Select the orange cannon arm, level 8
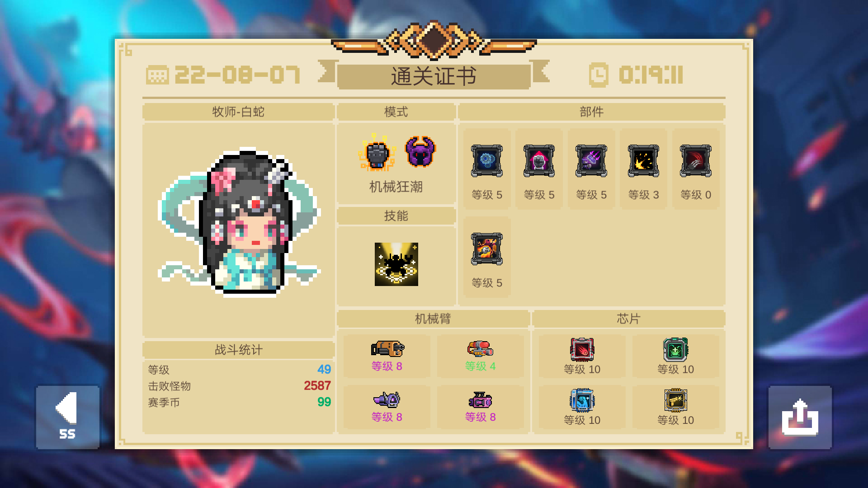This screenshot has width=868, height=488. coord(387,348)
